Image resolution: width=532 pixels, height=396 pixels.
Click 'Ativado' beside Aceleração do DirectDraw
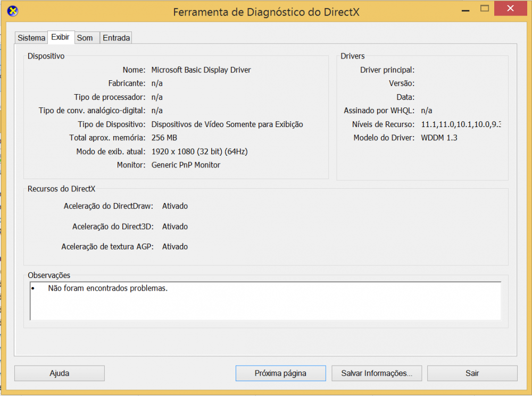174,206
